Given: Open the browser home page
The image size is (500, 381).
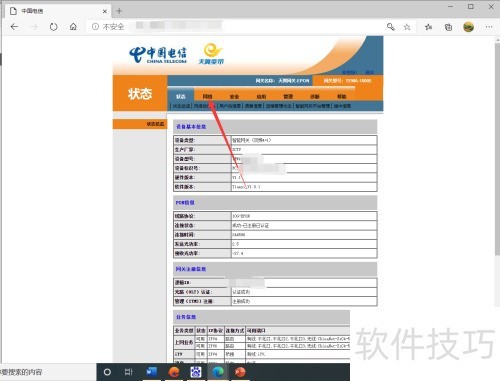Looking at the screenshot, I should coord(73,27).
